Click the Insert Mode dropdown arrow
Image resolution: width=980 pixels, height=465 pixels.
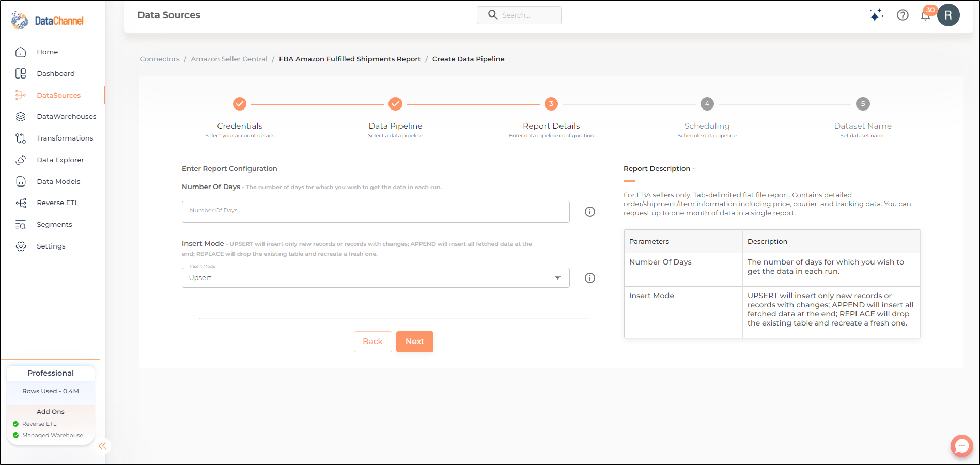pos(557,278)
